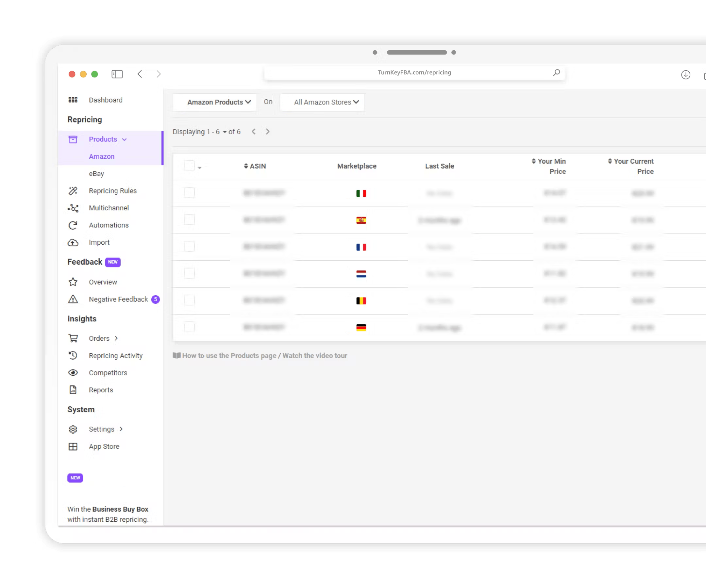The image size is (706, 588).
Task: Tick the checkbox for the Italy marketplace row
Action: [189, 193]
